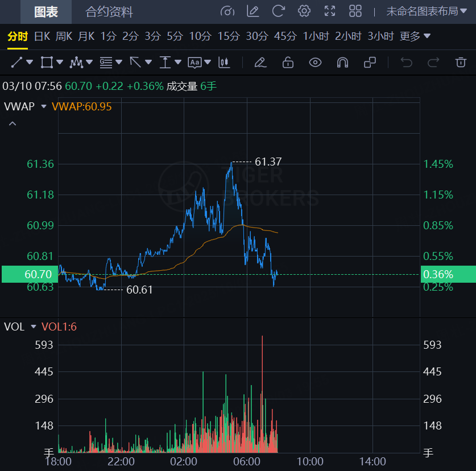
Task: Select the pencil brush drawing tool
Action: point(260,62)
